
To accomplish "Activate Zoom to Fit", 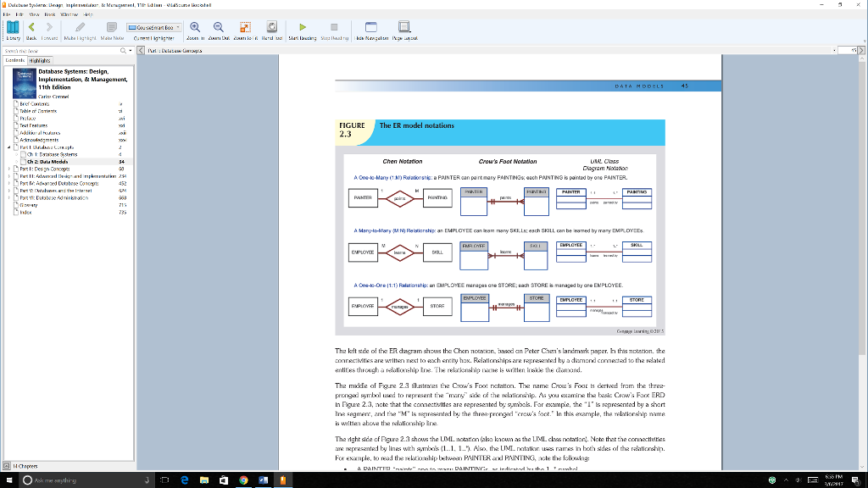I will coord(244,28).
